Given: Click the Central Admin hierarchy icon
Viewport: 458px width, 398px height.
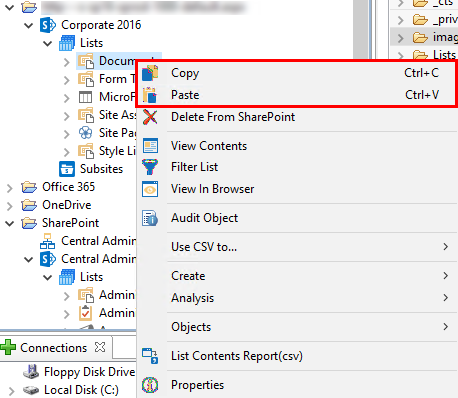Looking at the screenshot, I should coord(48,241).
